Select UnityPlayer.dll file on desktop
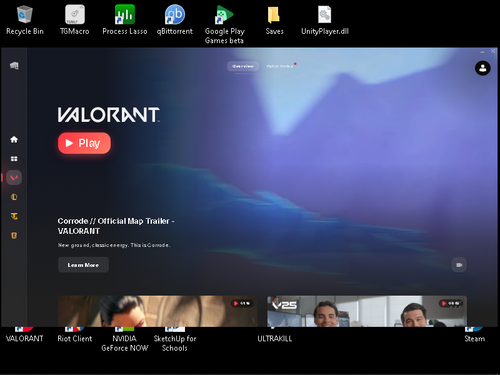This screenshot has width=500, height=375. [x=325, y=20]
